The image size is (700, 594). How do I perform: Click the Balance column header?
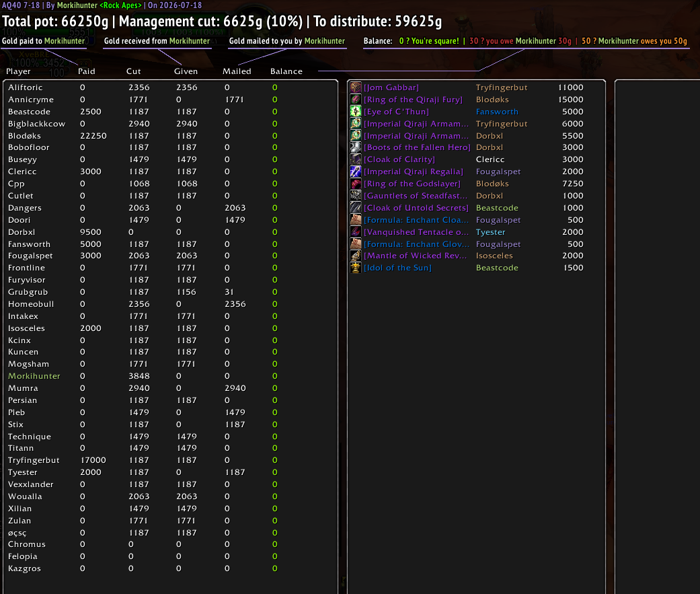286,71
